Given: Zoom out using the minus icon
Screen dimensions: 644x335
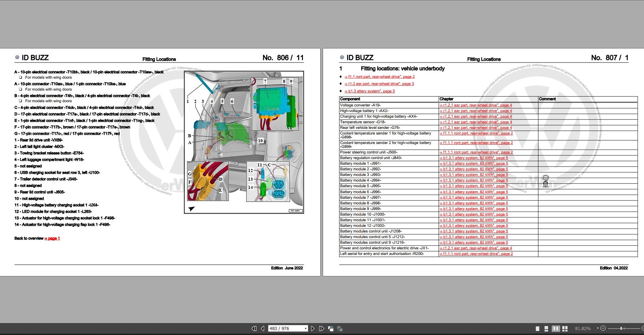Looking at the screenshot, I should 603,328.
